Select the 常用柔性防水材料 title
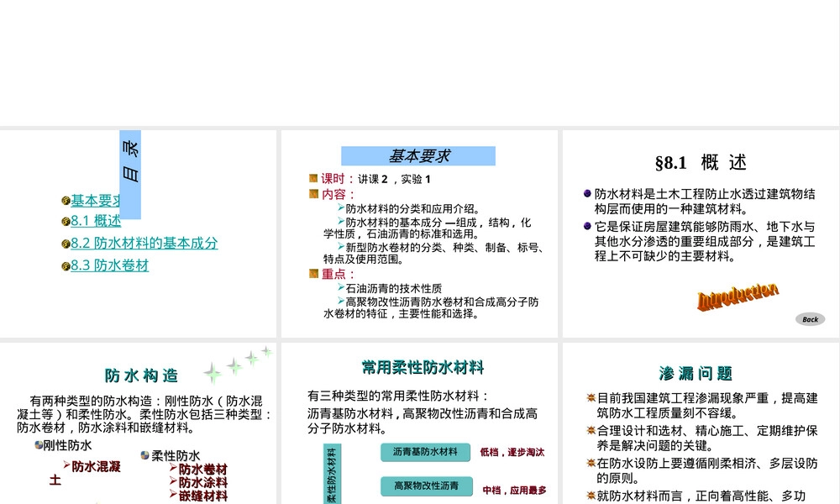The width and height of the screenshot is (840, 504). click(423, 367)
